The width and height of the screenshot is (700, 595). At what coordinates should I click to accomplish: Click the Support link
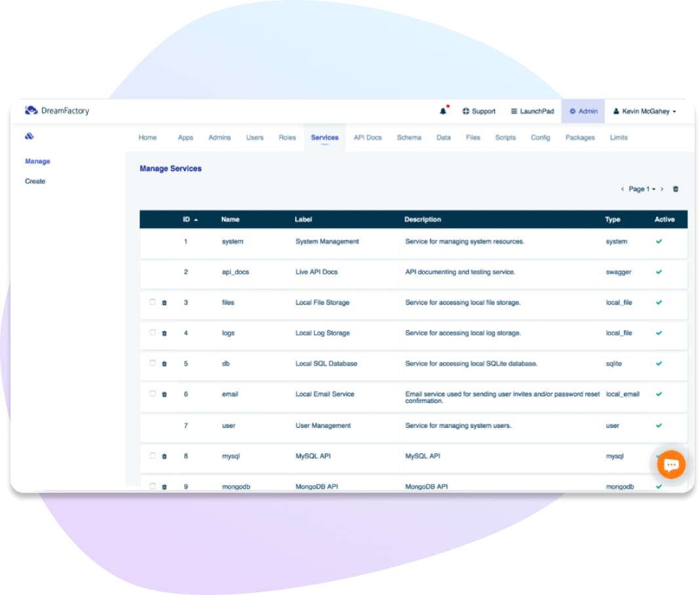click(x=479, y=111)
